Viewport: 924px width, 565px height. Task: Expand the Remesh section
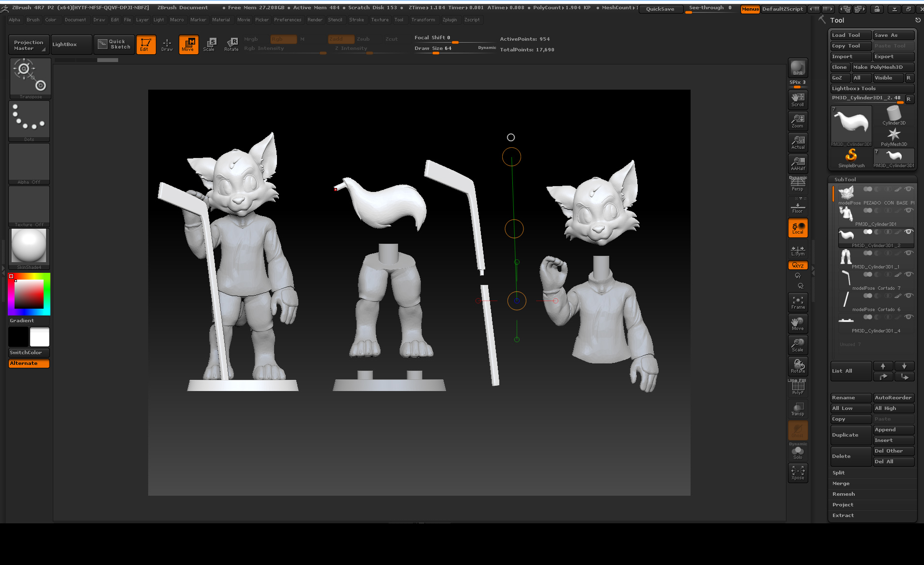843,494
